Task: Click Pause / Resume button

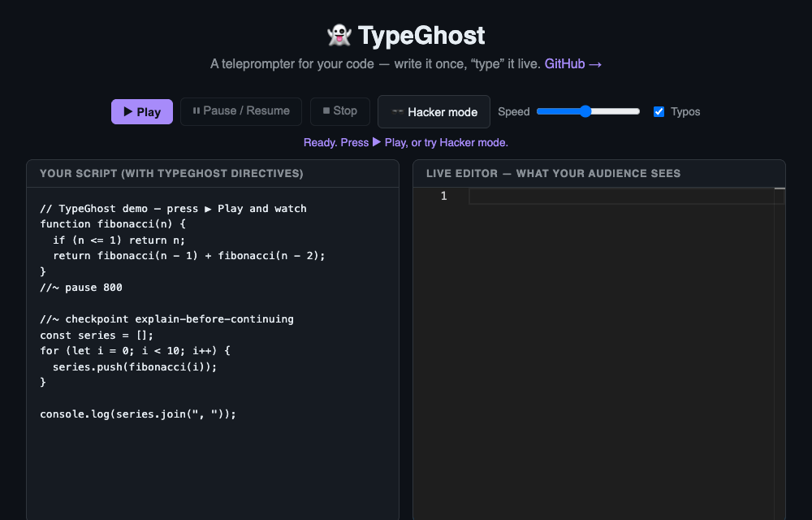Action: pyautogui.click(x=241, y=111)
